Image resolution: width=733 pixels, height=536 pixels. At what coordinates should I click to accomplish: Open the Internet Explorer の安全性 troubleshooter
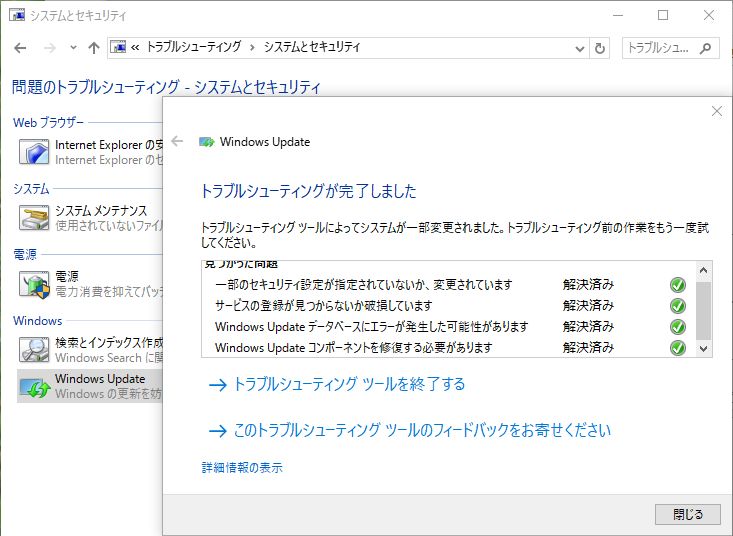click(108, 145)
